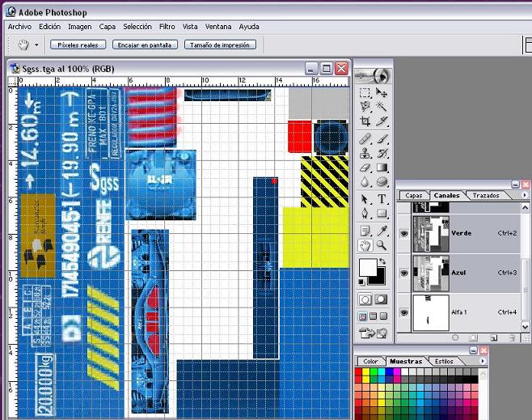This screenshot has height=420, width=532.
Task: Toggle visibility of Alfa 1 channel
Action: 403,312
